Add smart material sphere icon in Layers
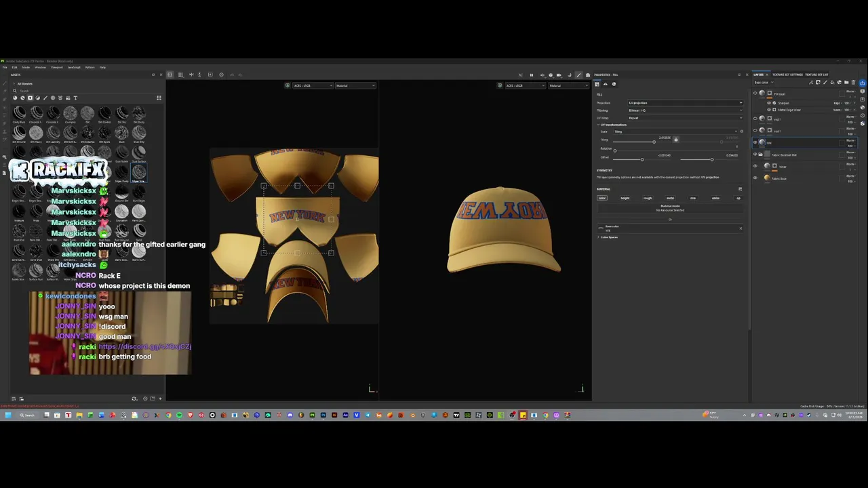This screenshot has width=868, height=488. point(839,83)
